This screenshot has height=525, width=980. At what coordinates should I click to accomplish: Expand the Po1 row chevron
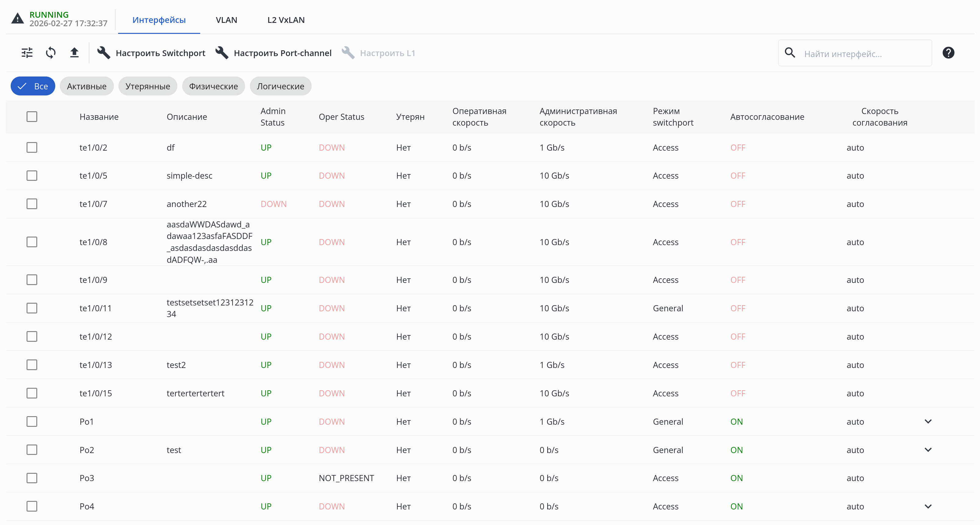pos(928,421)
